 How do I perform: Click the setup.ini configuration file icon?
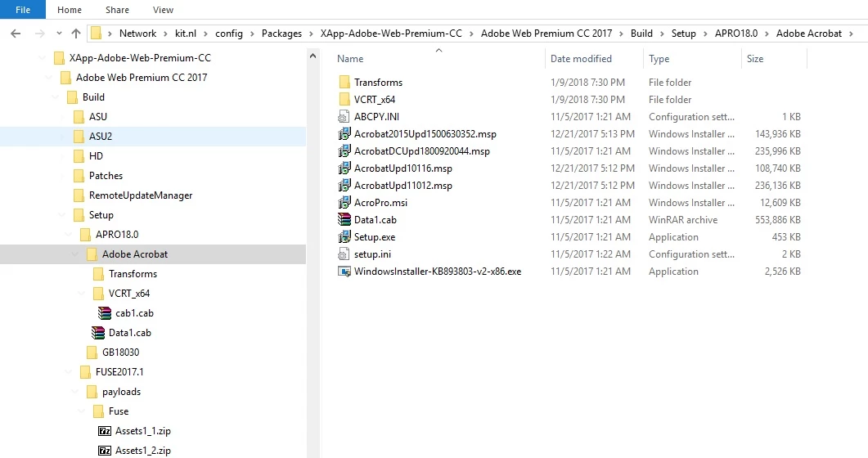click(x=344, y=254)
